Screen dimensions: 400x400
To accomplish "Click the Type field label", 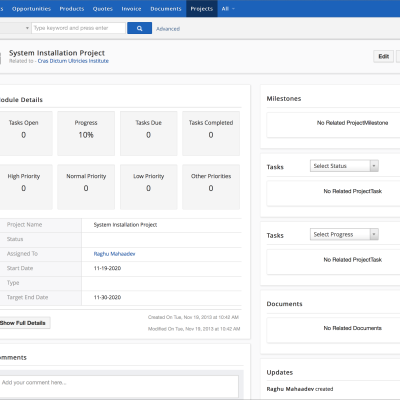I will (x=13, y=283).
